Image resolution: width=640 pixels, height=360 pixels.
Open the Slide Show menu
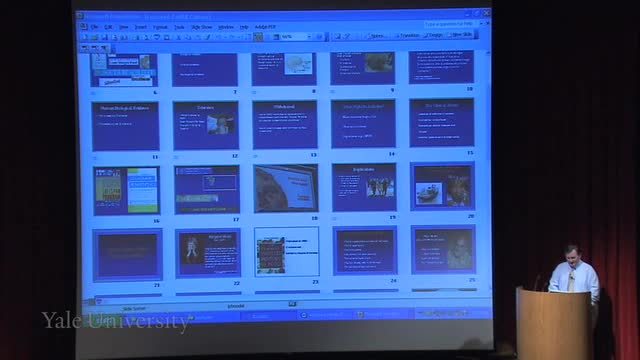point(202,27)
